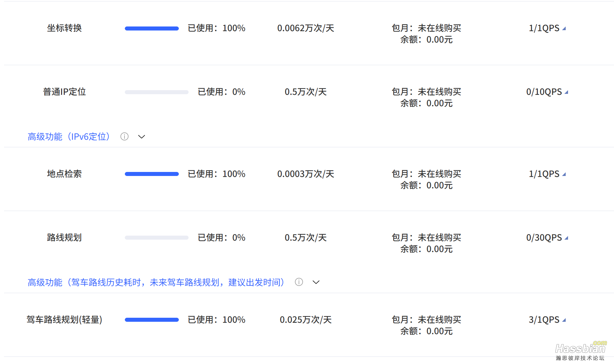The image size is (614, 364).
Task: Select the 驾车路线规划(轻量) service name
Action: pyautogui.click(x=64, y=320)
